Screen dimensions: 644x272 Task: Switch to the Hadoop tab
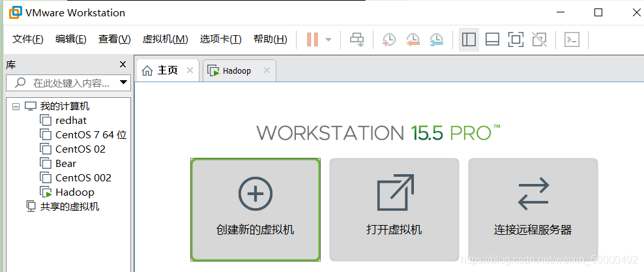(x=239, y=70)
